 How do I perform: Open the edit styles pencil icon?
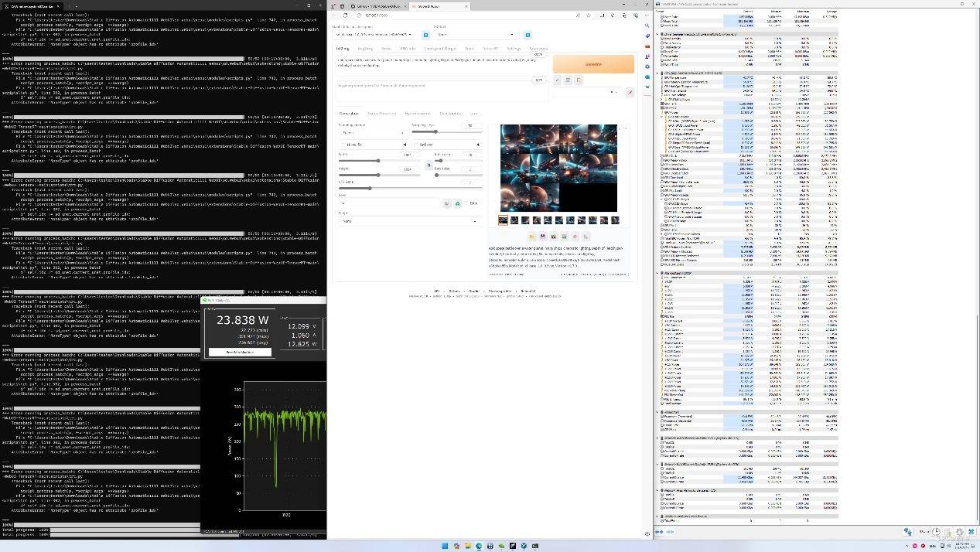coord(630,92)
